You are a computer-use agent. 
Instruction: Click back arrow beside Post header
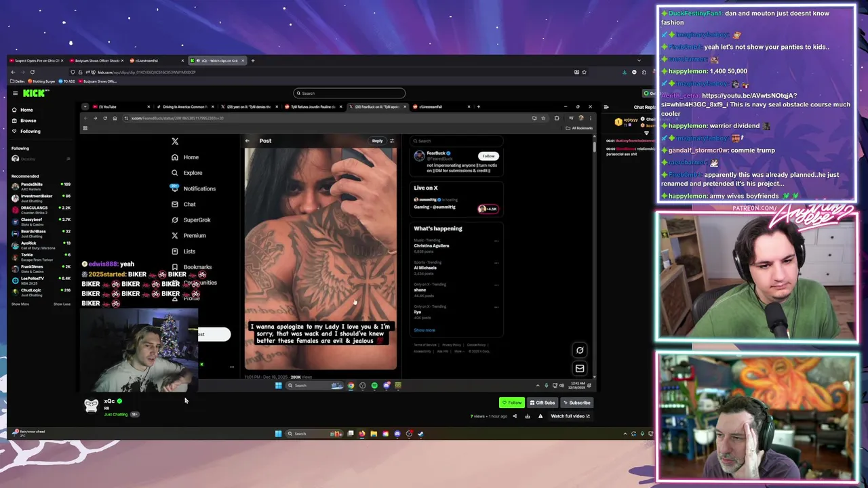[x=248, y=141]
